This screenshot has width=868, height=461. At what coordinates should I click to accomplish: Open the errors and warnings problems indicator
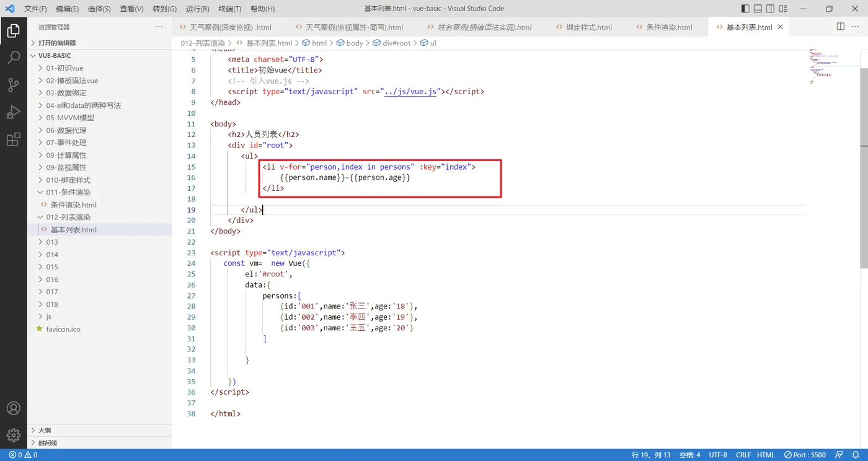23,455
